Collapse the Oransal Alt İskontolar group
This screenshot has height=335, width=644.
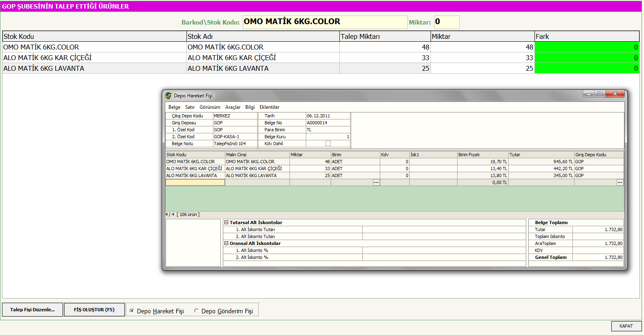click(x=226, y=243)
